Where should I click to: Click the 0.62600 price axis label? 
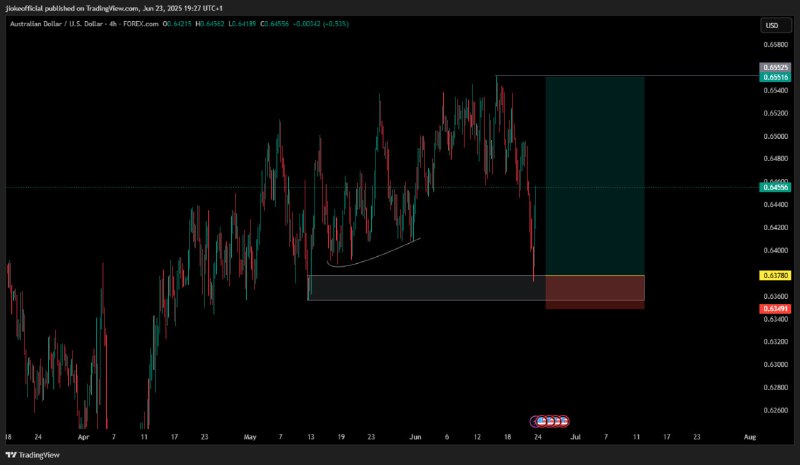(776, 410)
